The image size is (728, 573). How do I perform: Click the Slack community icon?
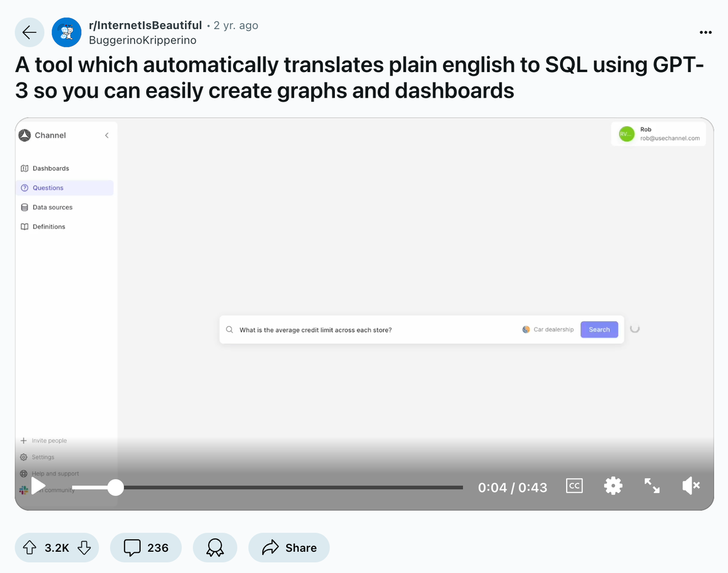(24, 490)
